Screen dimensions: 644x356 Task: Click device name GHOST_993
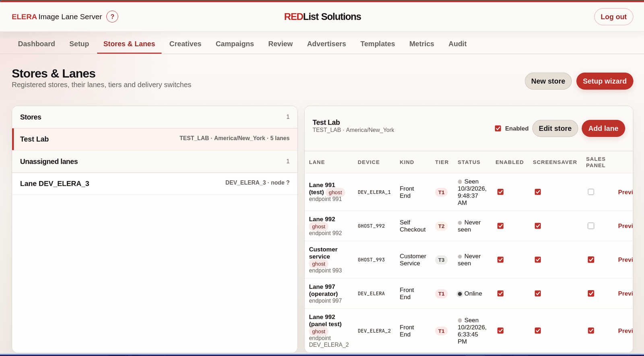pos(371,260)
